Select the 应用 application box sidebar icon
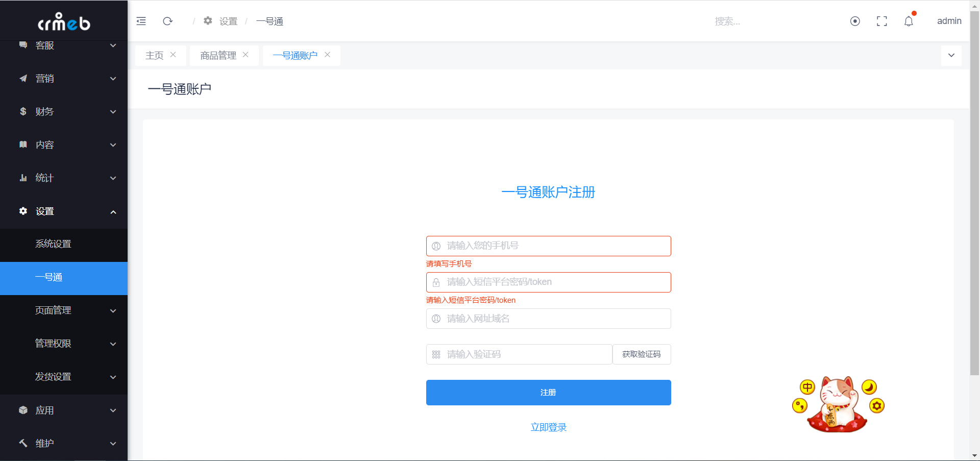This screenshot has width=980, height=461. 22,410
